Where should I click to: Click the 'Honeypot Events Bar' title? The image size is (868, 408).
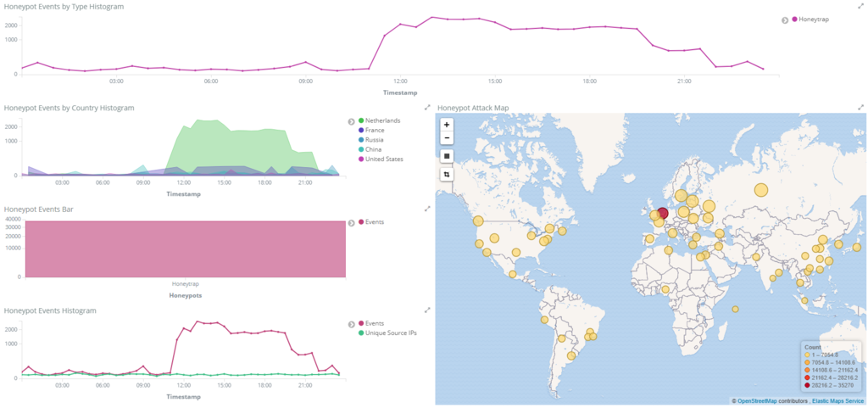point(39,210)
